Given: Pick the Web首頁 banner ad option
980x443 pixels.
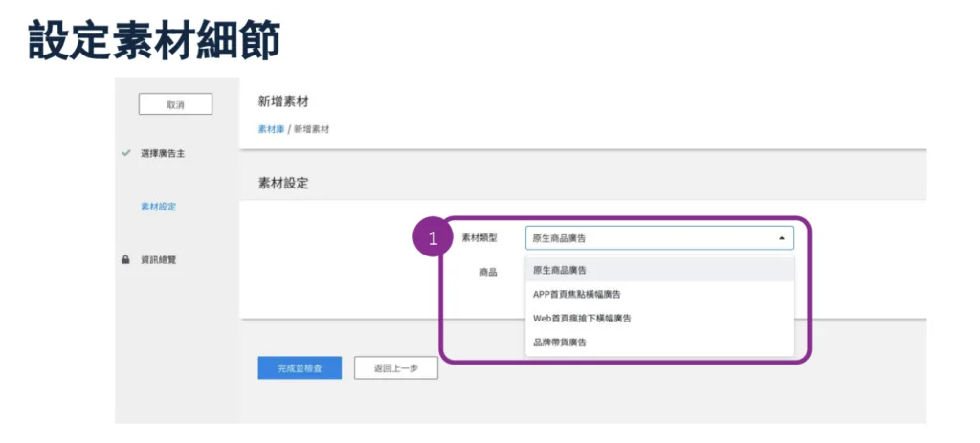Looking at the screenshot, I should pos(581,318).
